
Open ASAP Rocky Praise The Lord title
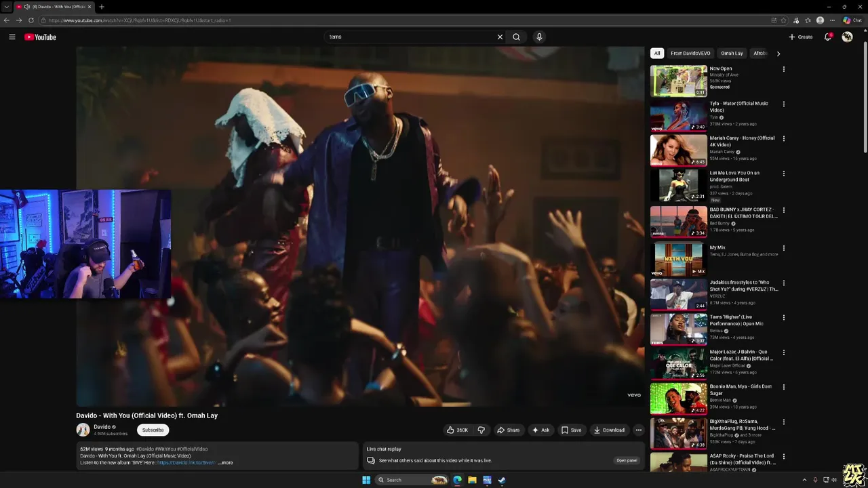(x=742, y=459)
